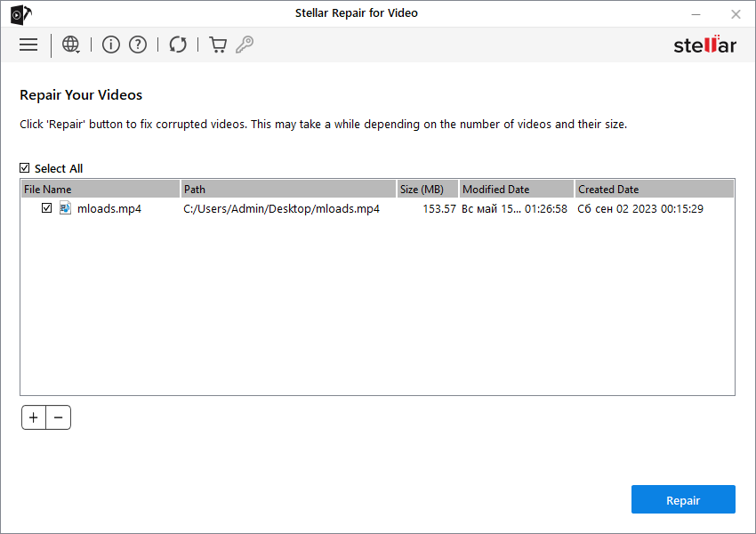Click the Repair button

pyautogui.click(x=683, y=499)
